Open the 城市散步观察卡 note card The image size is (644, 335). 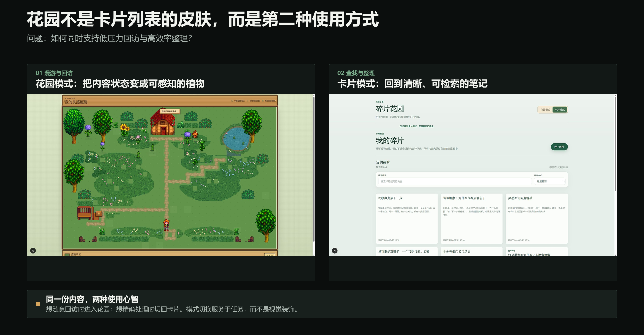[407, 252]
